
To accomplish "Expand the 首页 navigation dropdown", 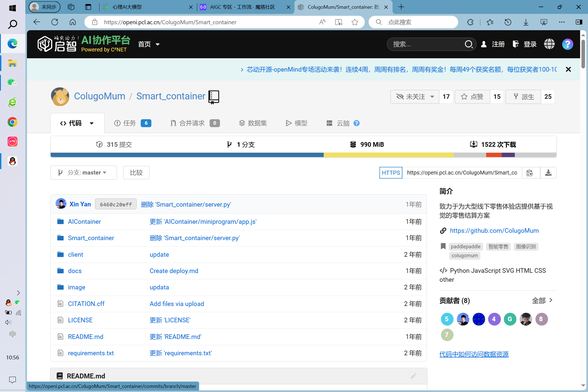I will [149, 44].
